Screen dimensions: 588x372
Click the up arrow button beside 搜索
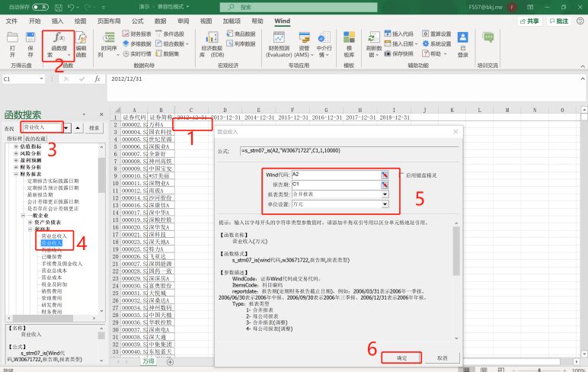tap(78, 128)
